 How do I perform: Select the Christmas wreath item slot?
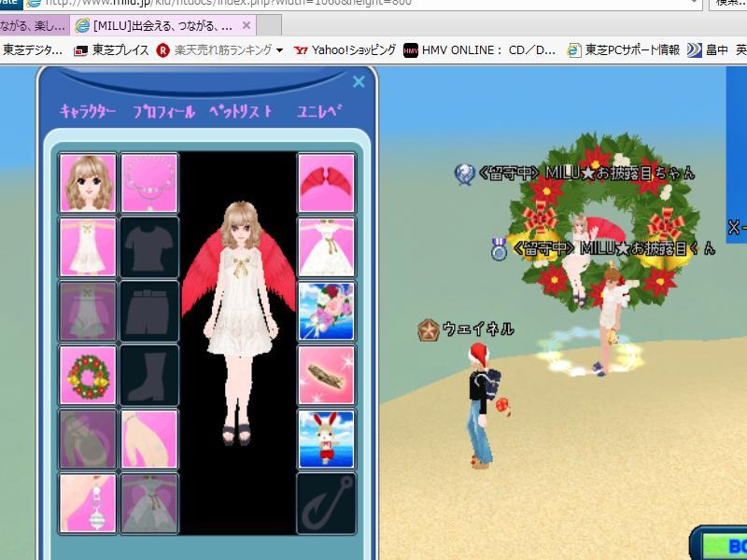pos(88,375)
